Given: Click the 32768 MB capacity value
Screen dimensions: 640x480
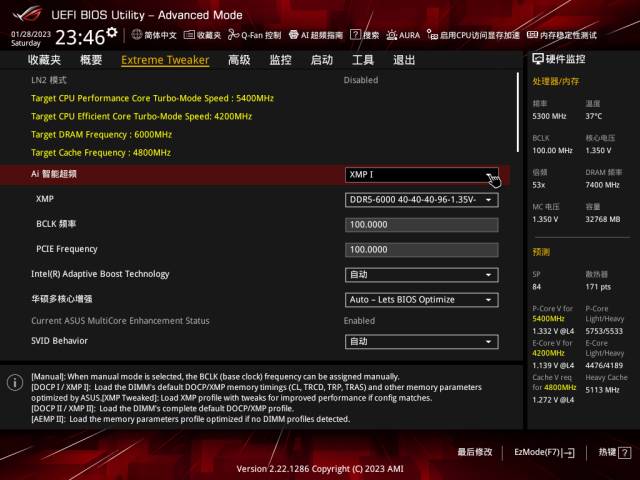Looking at the screenshot, I should click(x=603, y=219).
